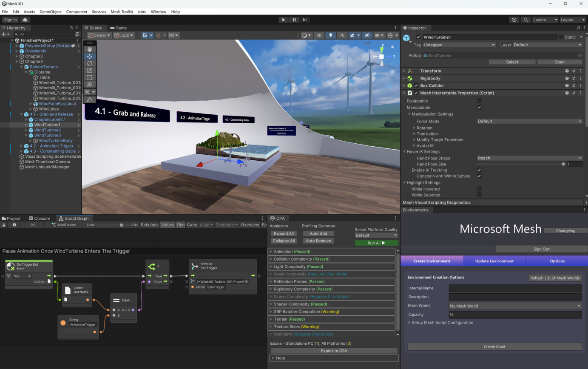
Task: Open the Mesh World dropdown in the Mesh panel
Action: tap(515, 305)
